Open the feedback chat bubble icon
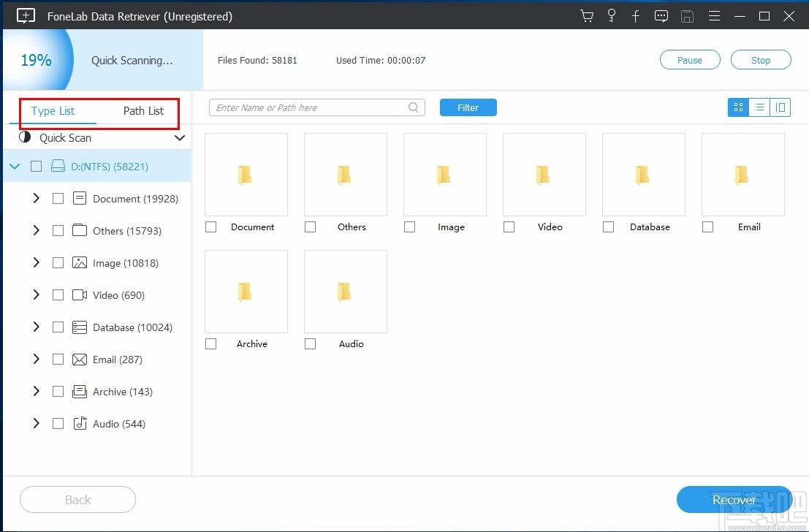 click(x=661, y=16)
